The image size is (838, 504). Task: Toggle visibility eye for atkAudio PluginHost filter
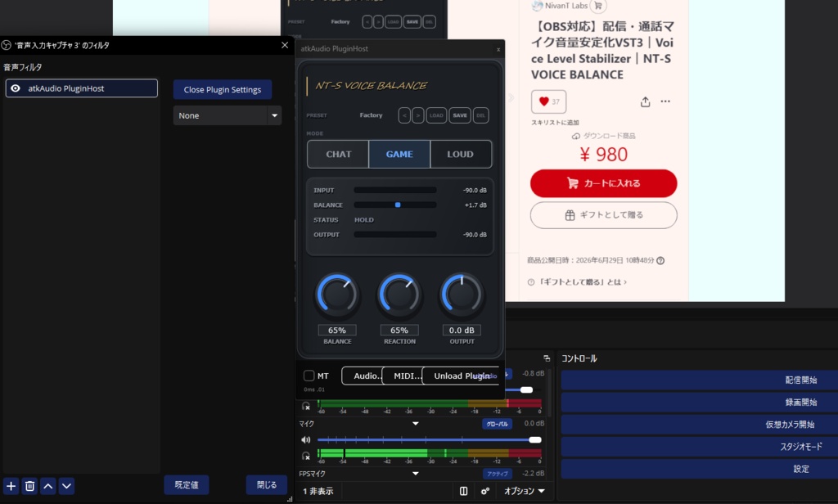tap(16, 88)
